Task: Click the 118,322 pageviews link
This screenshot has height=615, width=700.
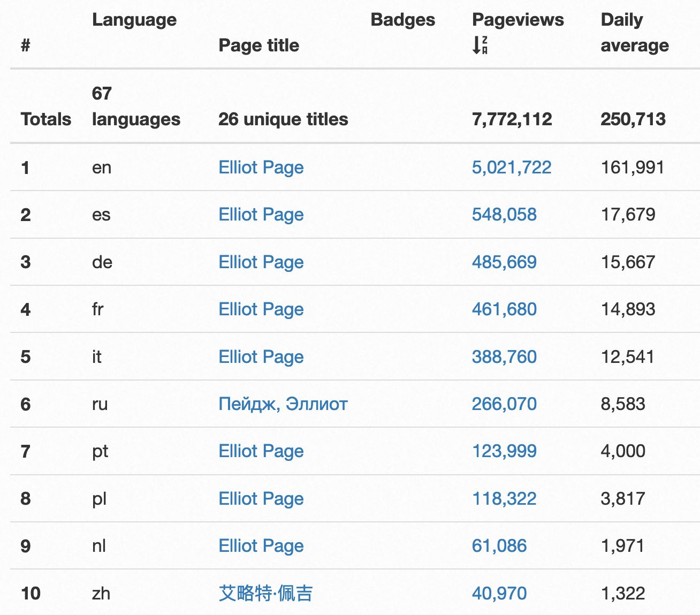Action: point(504,499)
